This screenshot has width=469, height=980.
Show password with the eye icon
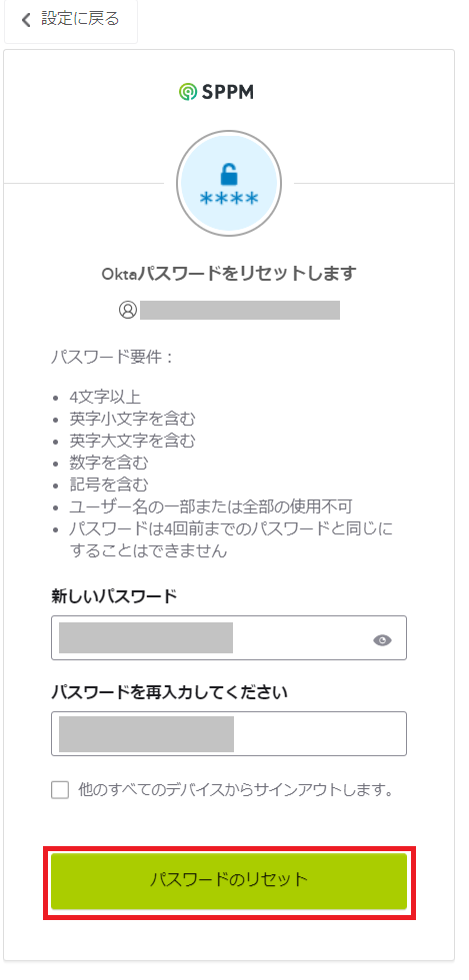tap(382, 640)
